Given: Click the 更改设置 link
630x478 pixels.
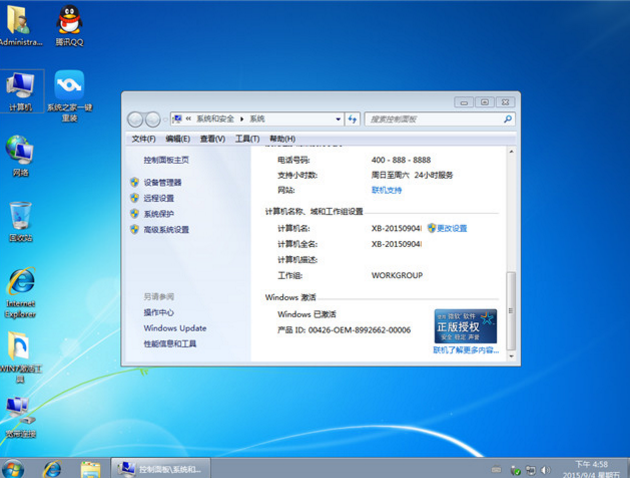Looking at the screenshot, I should (452, 228).
